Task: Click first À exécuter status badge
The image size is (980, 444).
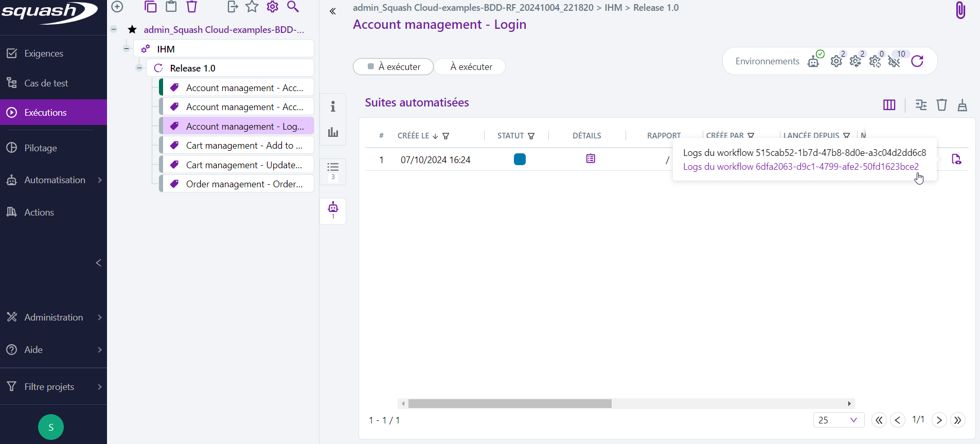Action: coord(393,67)
